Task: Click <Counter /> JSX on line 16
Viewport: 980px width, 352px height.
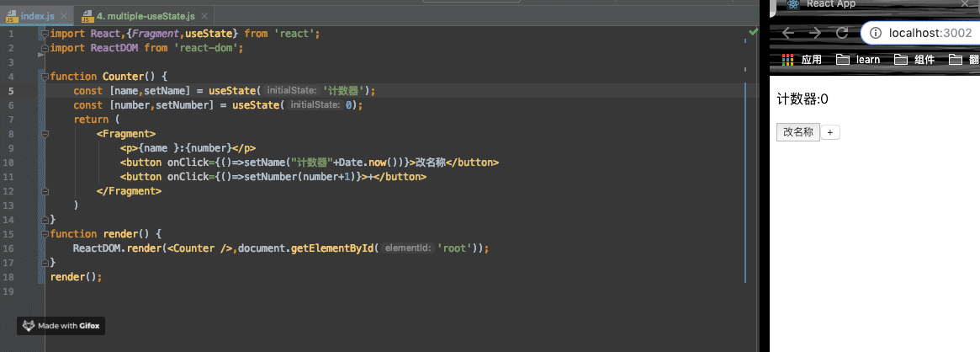Action: tap(200, 248)
